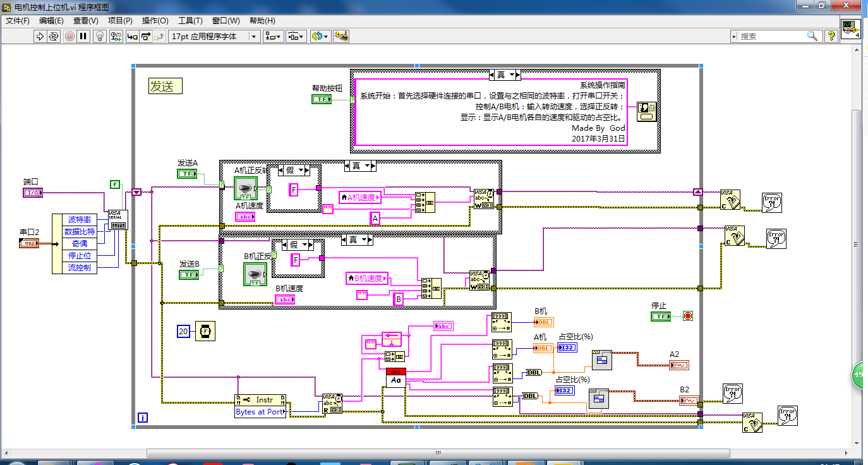Open the B-motor inner case selector 假
The image size is (868, 465).
[298, 245]
